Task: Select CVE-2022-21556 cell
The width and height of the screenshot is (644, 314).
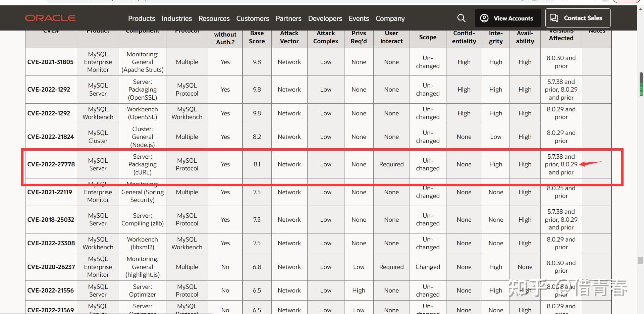Action: (51, 291)
